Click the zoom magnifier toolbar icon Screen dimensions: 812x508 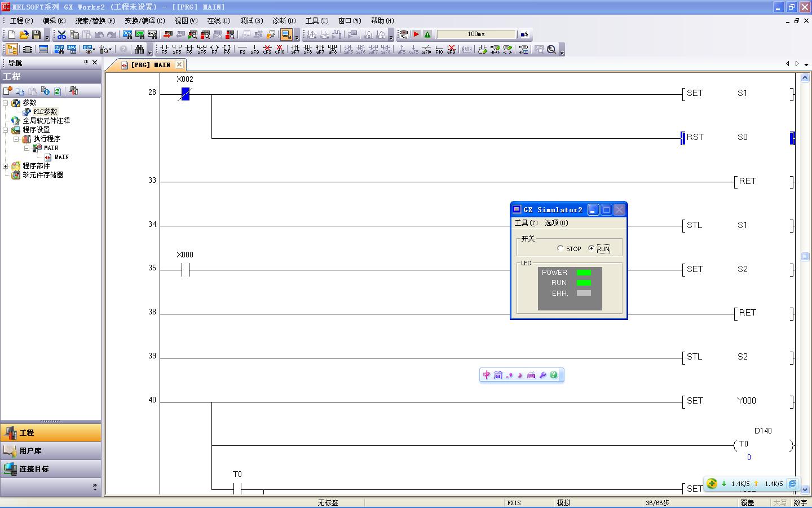pos(551,50)
